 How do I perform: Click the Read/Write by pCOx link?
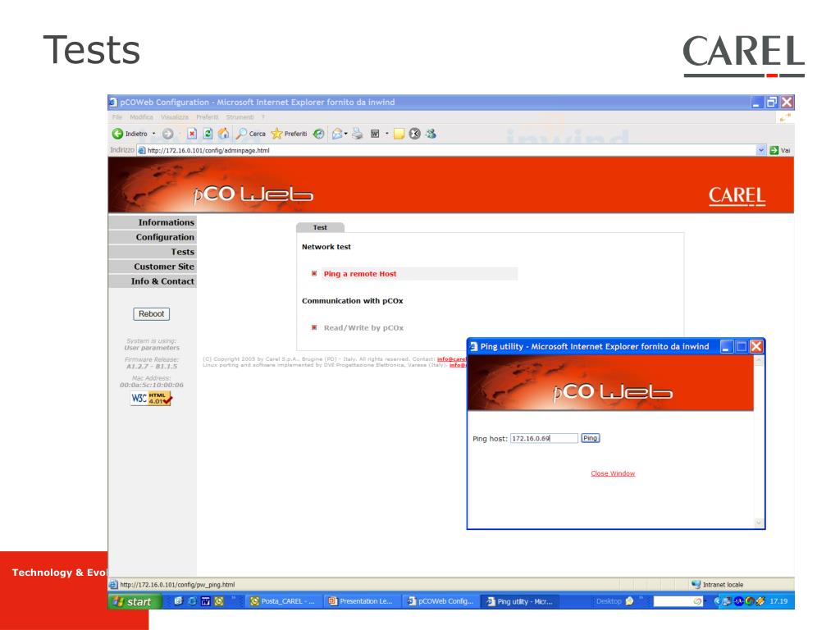363,328
